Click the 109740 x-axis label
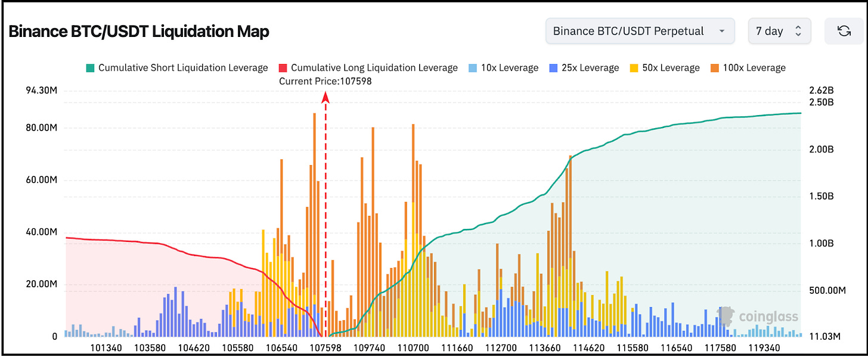Screen dimensions: 868x357 tap(370, 347)
